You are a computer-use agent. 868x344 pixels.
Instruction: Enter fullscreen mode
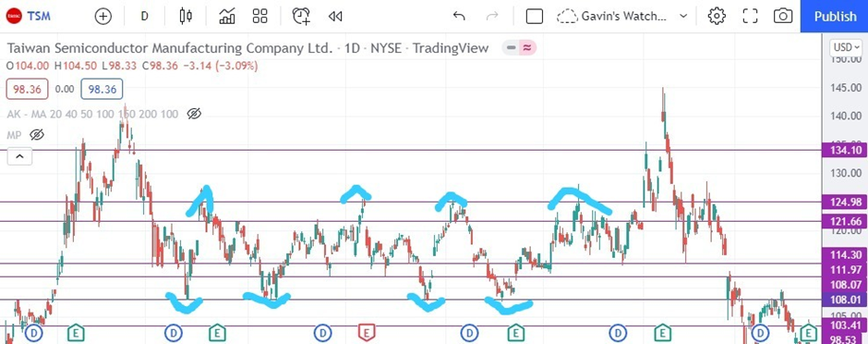tap(750, 16)
